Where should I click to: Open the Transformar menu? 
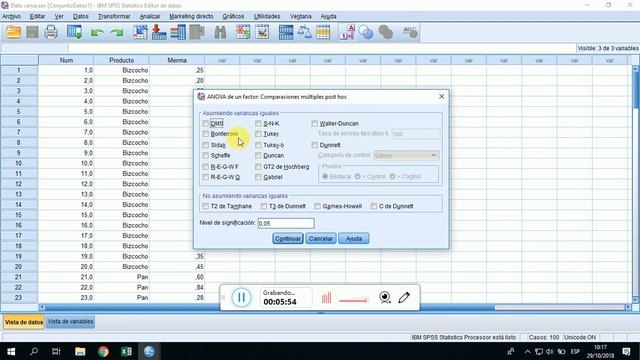(114, 16)
